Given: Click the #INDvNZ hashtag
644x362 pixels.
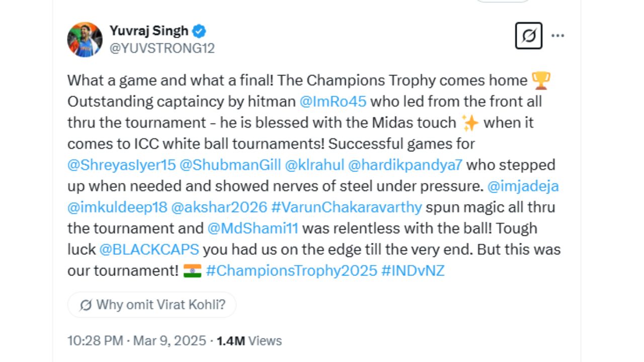Looking at the screenshot, I should tap(413, 270).
